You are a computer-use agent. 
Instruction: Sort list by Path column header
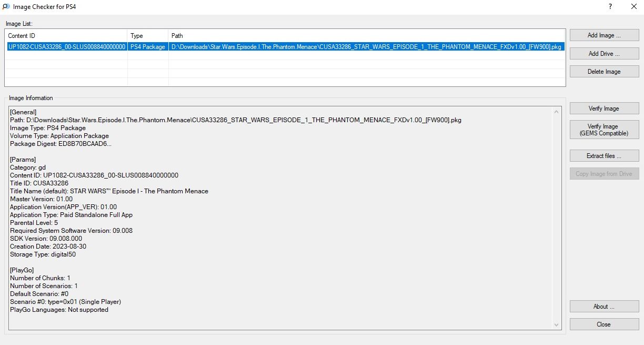pos(367,35)
